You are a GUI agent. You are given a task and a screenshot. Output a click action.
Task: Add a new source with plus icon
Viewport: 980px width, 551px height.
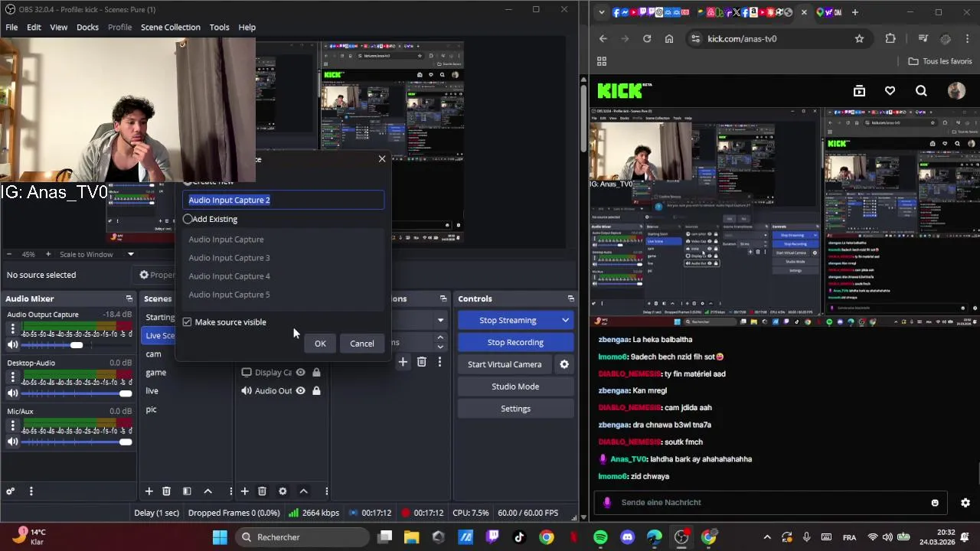pos(244,491)
